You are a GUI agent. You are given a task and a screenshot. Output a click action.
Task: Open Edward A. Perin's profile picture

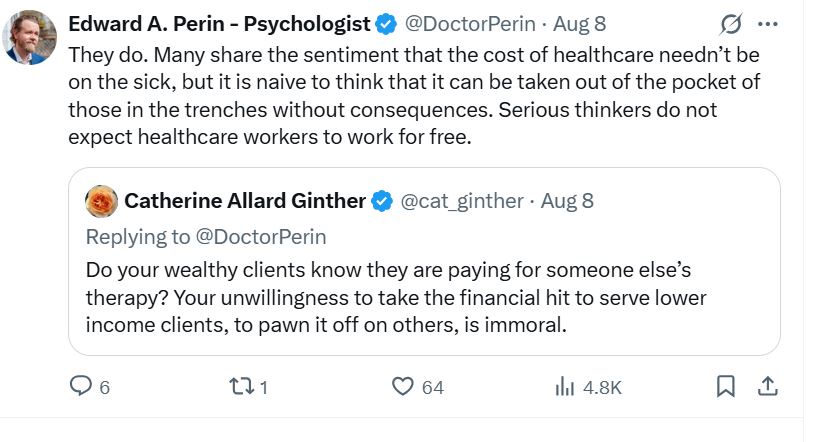tap(30, 39)
